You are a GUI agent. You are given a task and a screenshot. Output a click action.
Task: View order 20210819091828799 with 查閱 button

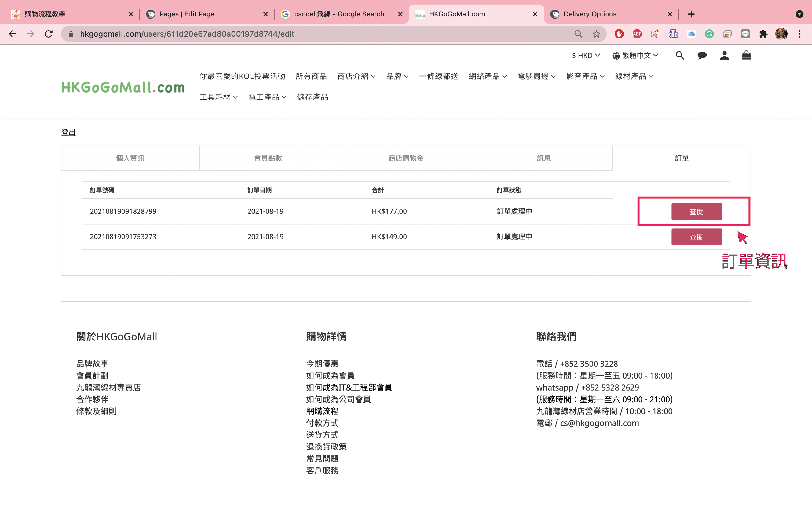point(696,212)
